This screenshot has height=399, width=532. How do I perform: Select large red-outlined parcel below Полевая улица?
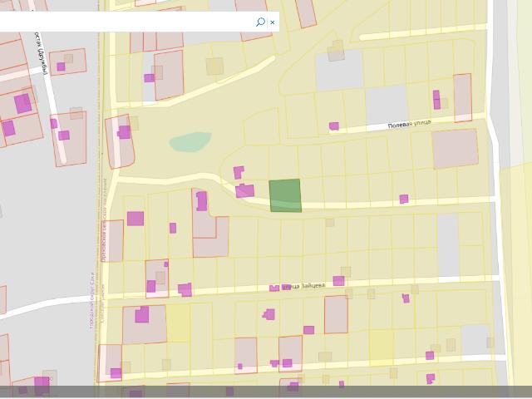pyautogui.click(x=456, y=149)
